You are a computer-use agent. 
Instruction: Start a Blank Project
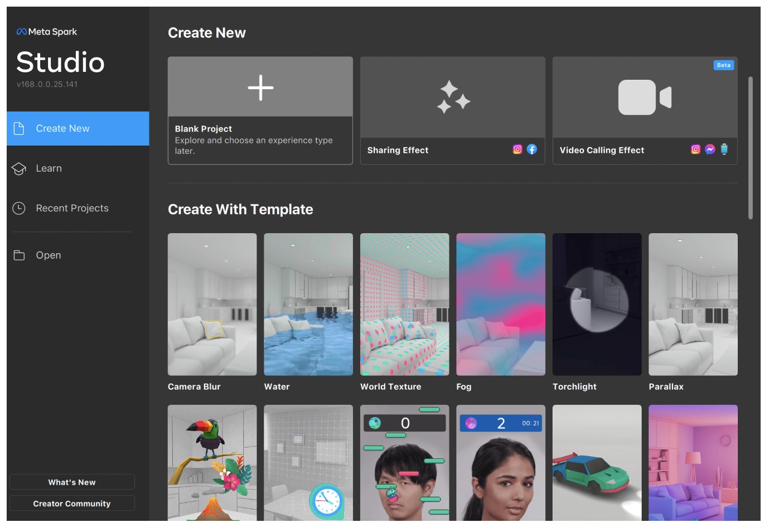[x=260, y=110]
